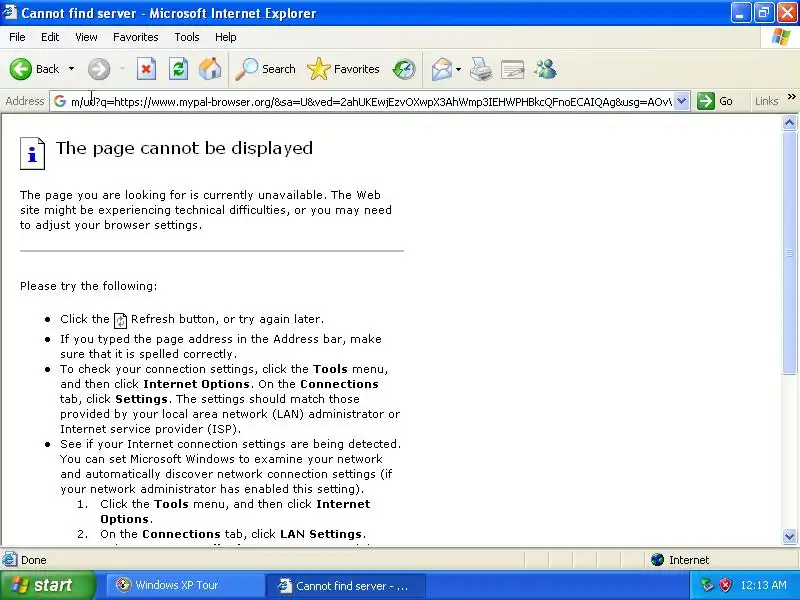Expand the Mail dropdown arrow
The image size is (800, 600).
(458, 69)
